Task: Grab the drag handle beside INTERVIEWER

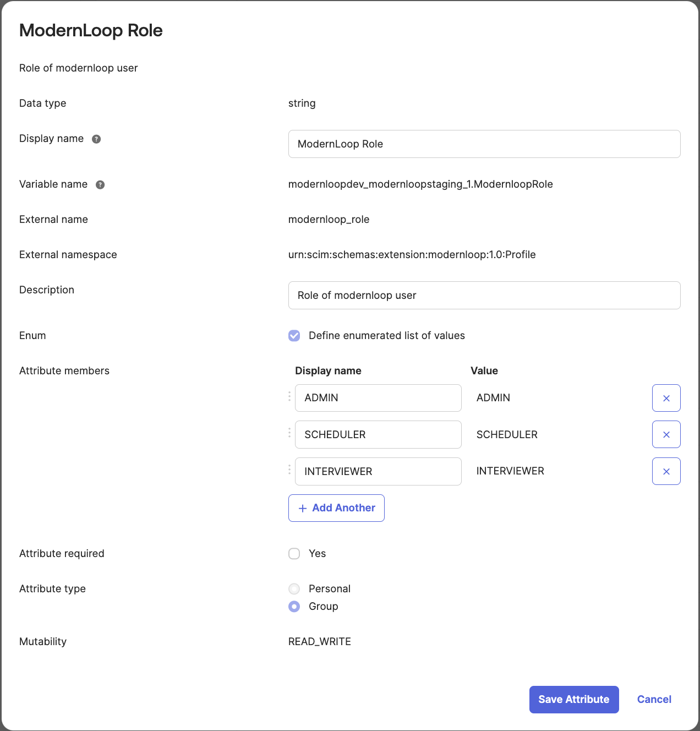Action: [289, 470]
